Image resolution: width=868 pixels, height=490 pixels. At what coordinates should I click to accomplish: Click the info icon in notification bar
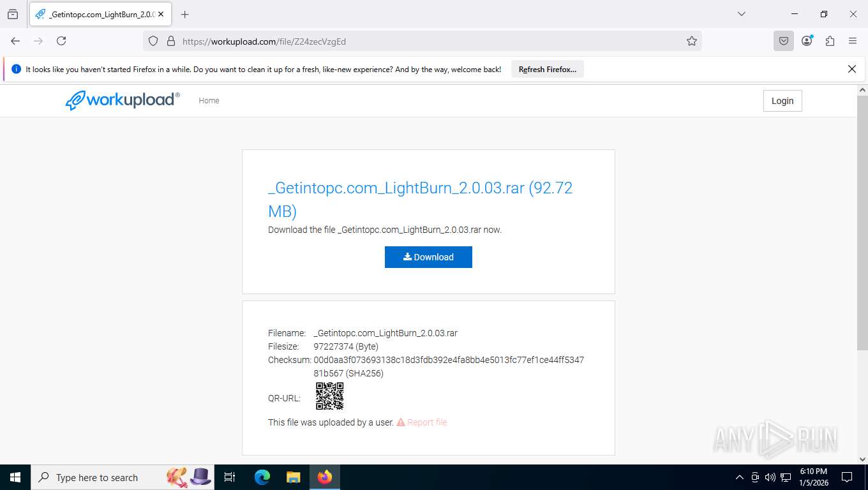(x=17, y=69)
